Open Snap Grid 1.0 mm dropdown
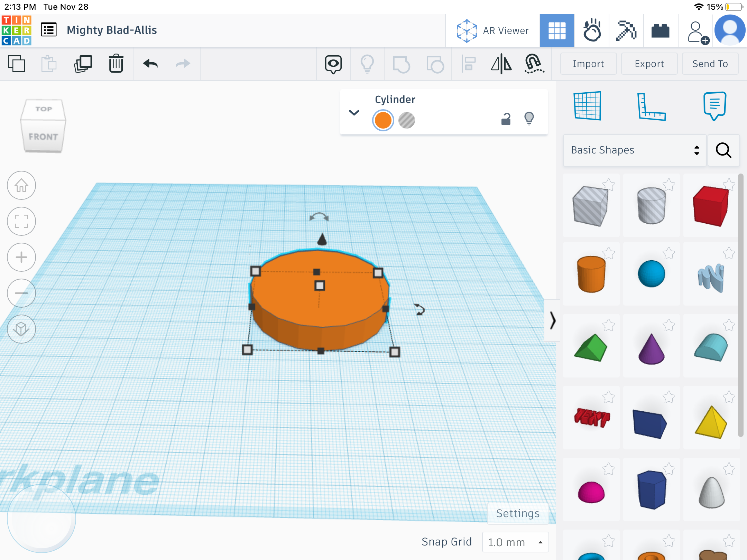 coord(515,542)
